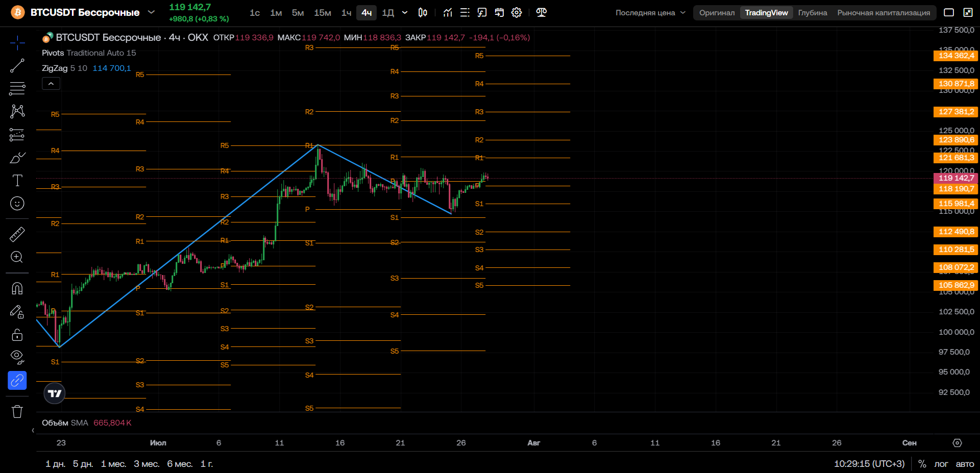Click the balance scales compare icon
The height and width of the screenshot is (473, 980).
pos(542,13)
